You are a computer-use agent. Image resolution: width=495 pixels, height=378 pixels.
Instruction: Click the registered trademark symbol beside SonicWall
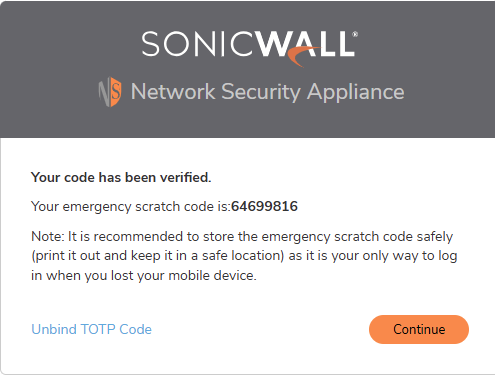[x=355, y=34]
